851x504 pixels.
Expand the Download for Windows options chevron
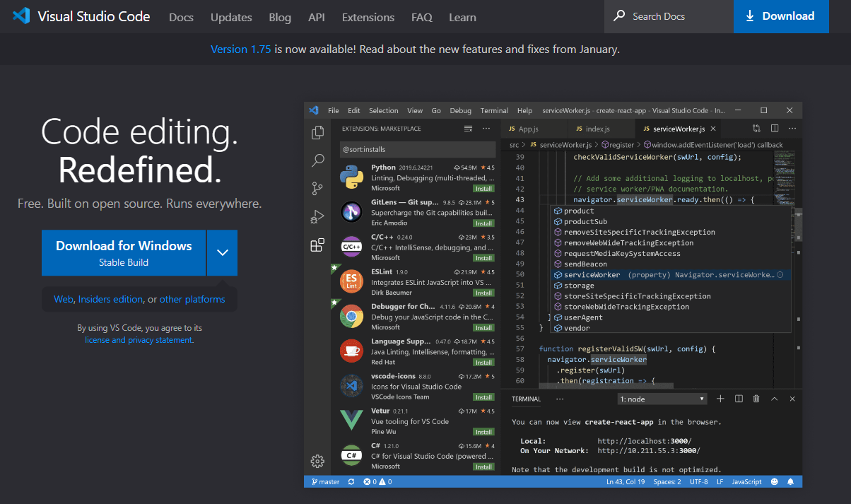(x=222, y=252)
